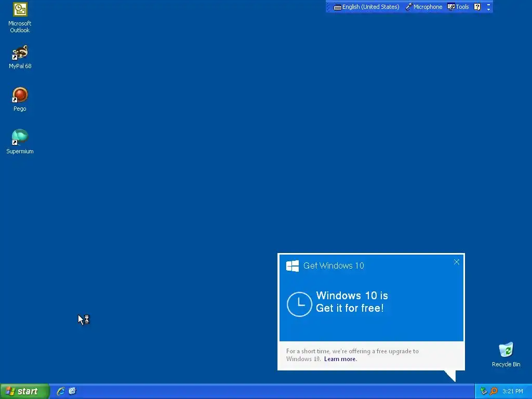
Task: Follow the Learn more link
Action: point(340,359)
